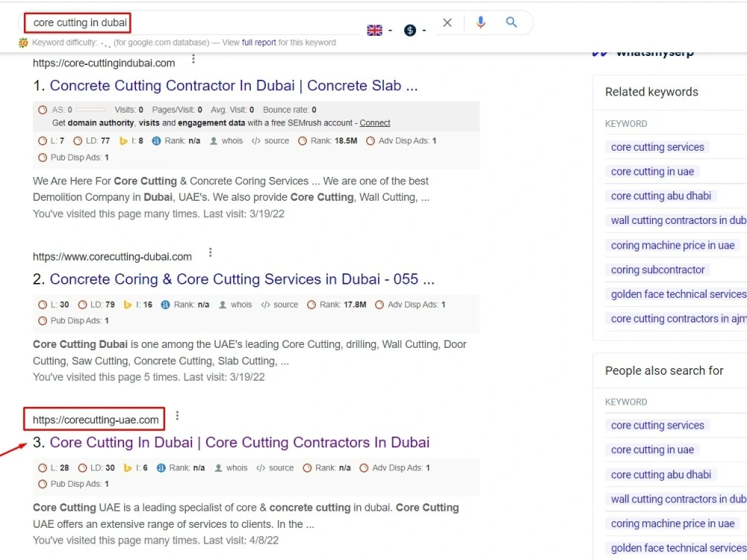Click the L: 30 circle icon in result 2

pos(43,305)
